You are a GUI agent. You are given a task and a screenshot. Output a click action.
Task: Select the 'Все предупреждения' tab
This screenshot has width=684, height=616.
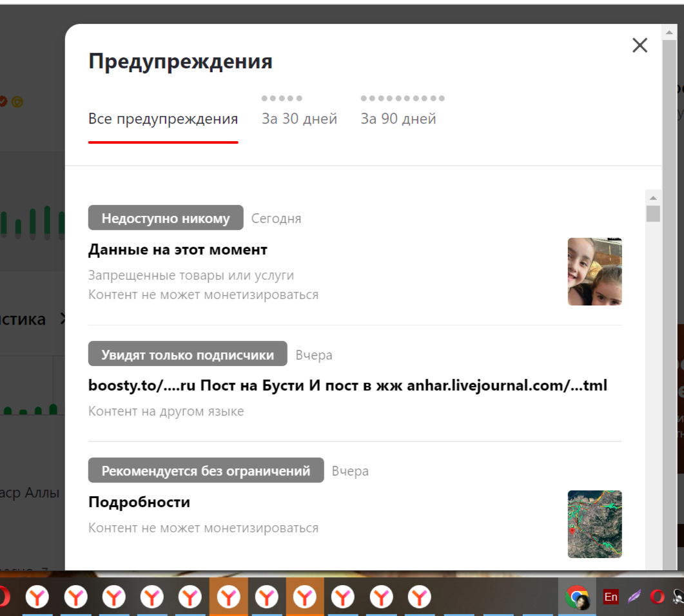(x=163, y=119)
